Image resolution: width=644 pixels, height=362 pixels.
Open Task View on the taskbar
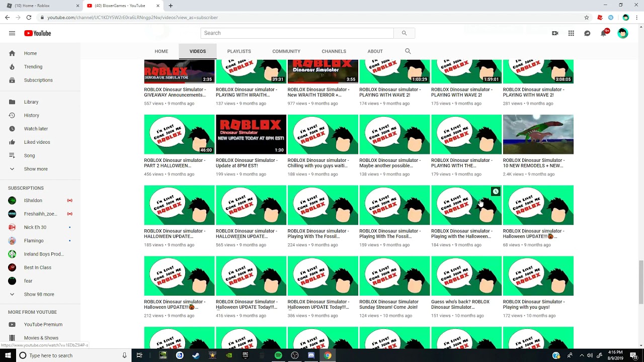tap(139, 355)
